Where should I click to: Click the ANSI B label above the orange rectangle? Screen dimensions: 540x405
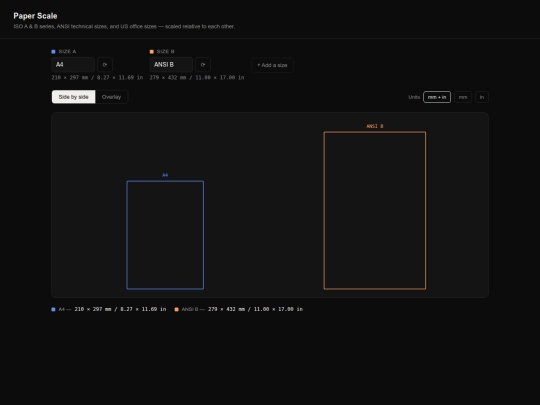click(375, 126)
